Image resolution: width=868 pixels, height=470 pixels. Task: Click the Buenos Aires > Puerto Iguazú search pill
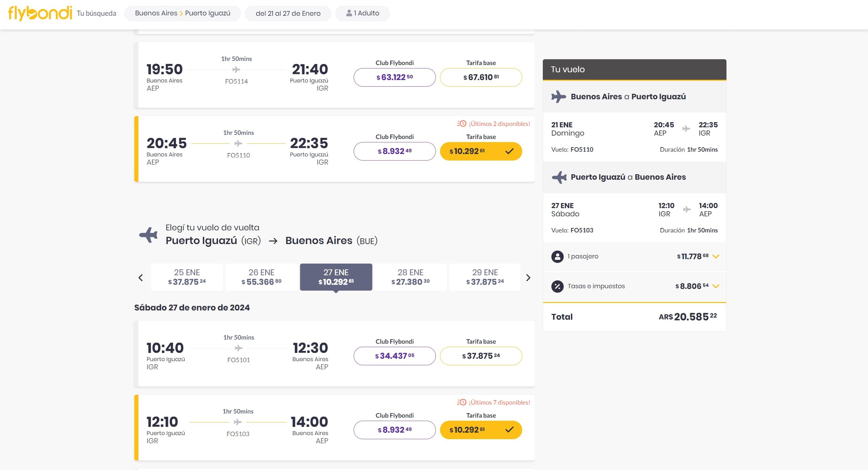pyautogui.click(x=182, y=13)
